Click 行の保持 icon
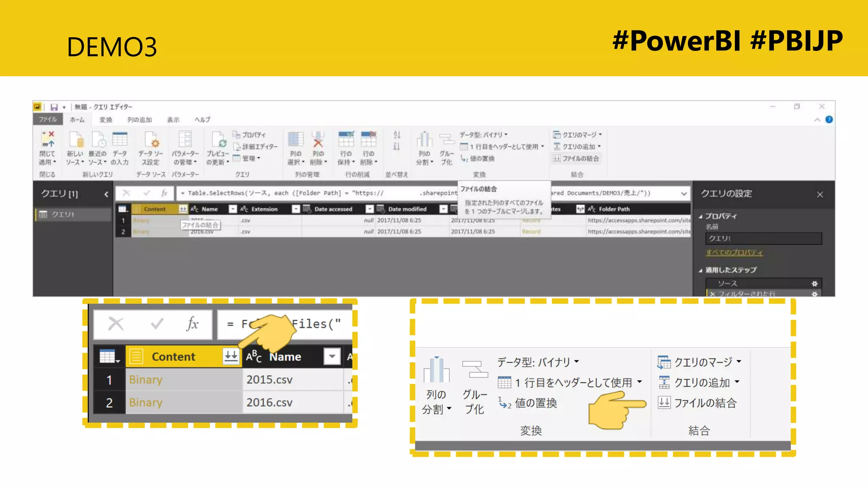 tap(346, 139)
